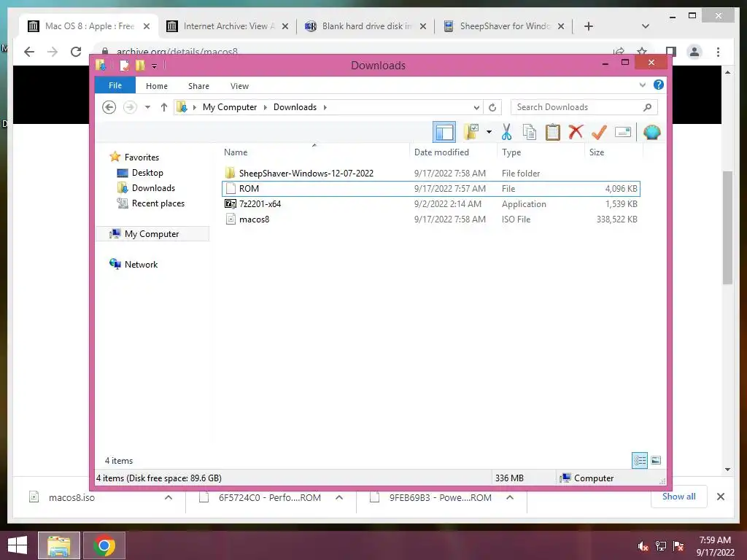
Task: Open Chrome tab search dropdown
Action: coord(646,26)
